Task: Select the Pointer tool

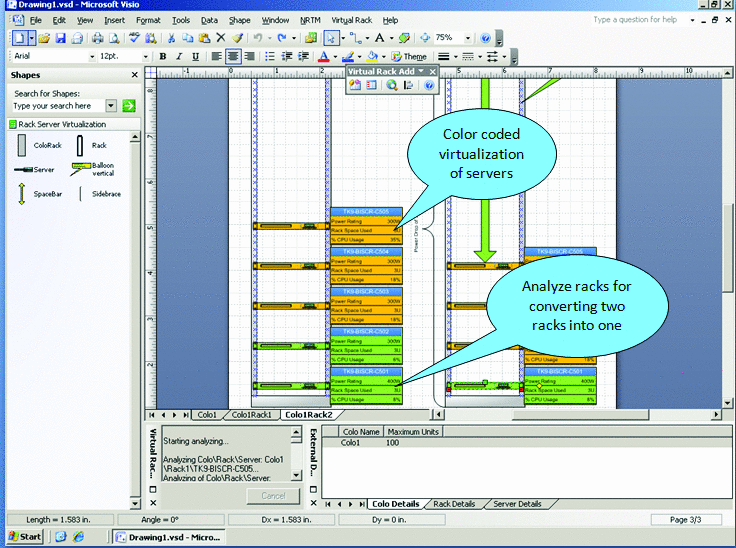Action: (331, 38)
